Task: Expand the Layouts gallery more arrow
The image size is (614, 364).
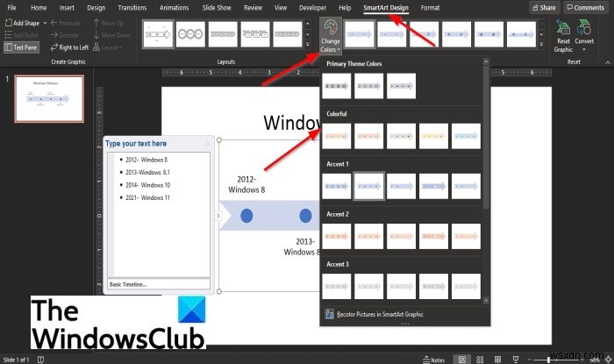Action: pyautogui.click(x=307, y=44)
